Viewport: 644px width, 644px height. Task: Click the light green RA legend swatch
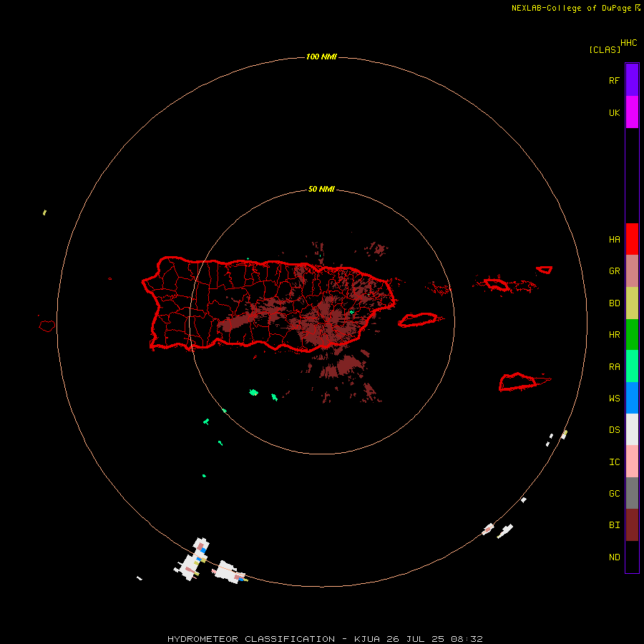(632, 366)
